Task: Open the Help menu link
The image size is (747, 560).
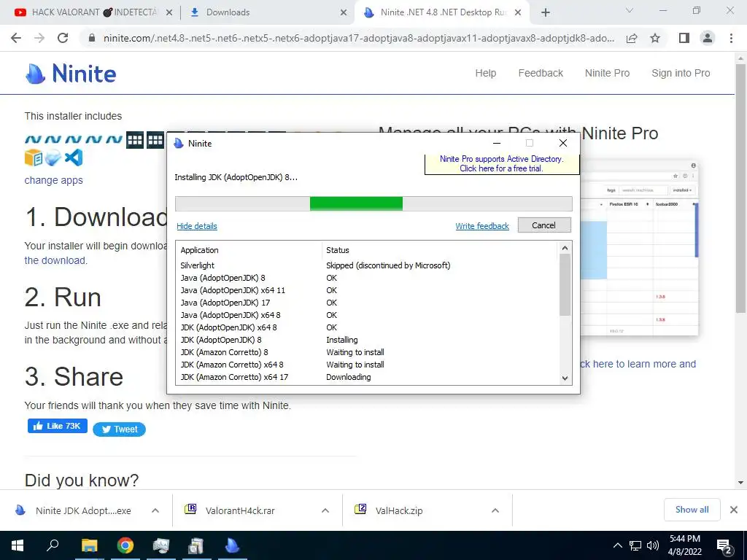Action: point(485,74)
